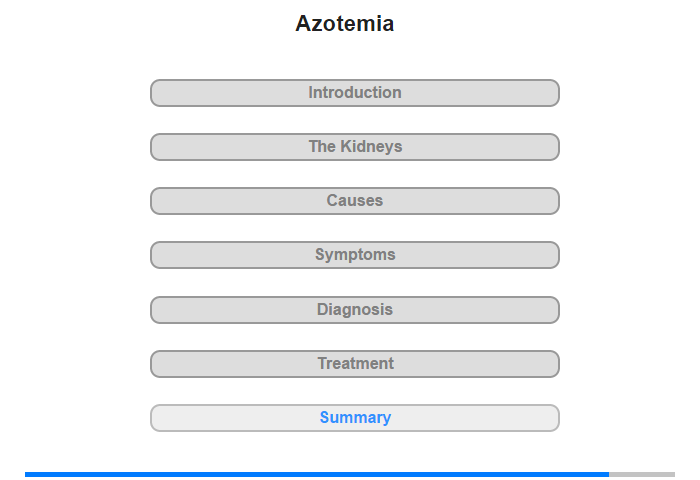
Task: Click the Azotemia page title
Action: [345, 24]
